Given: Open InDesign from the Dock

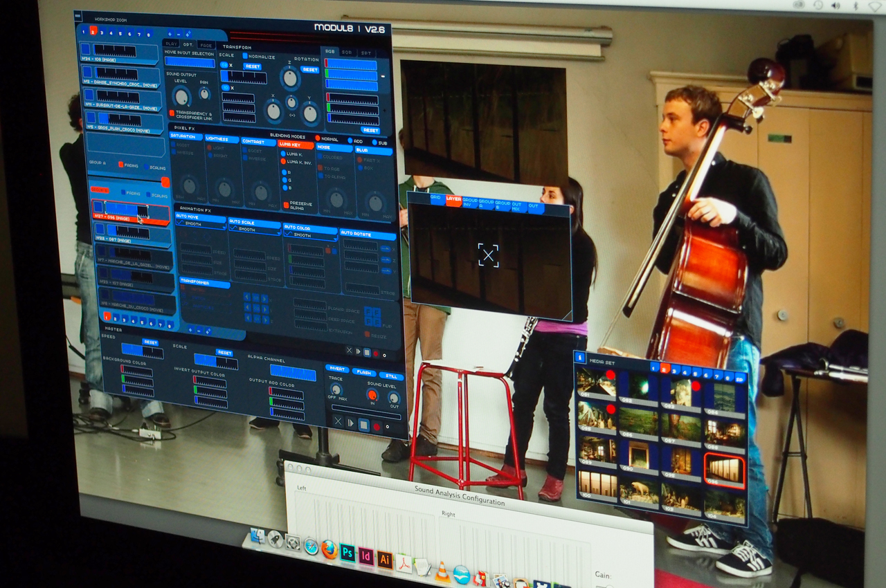Looking at the screenshot, I should [366, 557].
